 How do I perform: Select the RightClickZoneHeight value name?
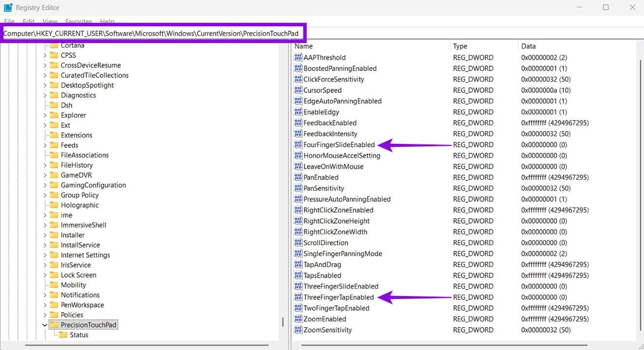point(336,221)
